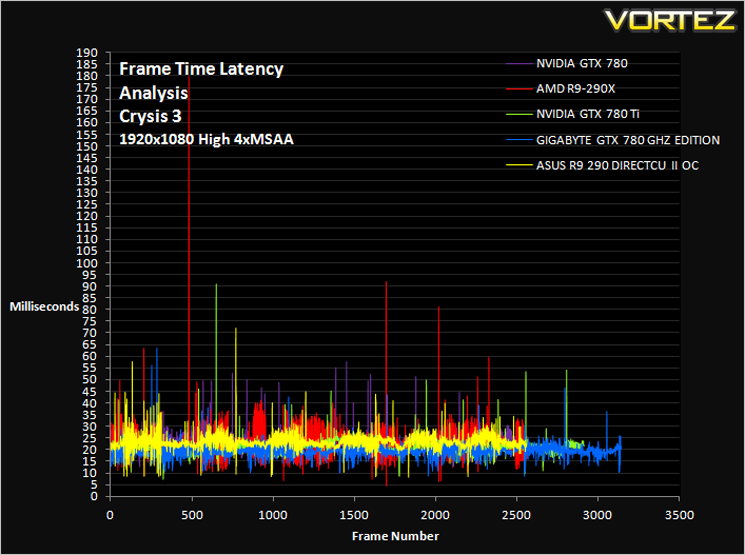The width and height of the screenshot is (745, 555).
Task: Click the Frame Number x-axis label
Action: (395, 536)
